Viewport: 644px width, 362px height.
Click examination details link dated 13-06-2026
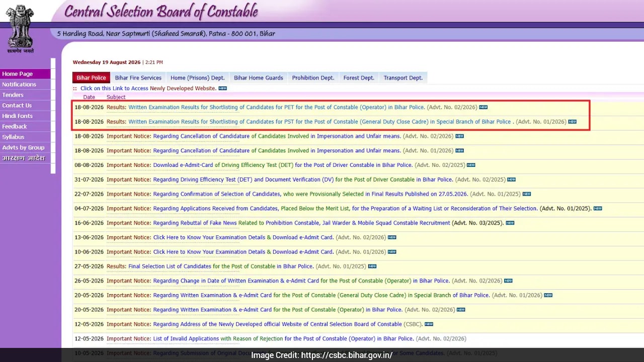click(x=243, y=237)
